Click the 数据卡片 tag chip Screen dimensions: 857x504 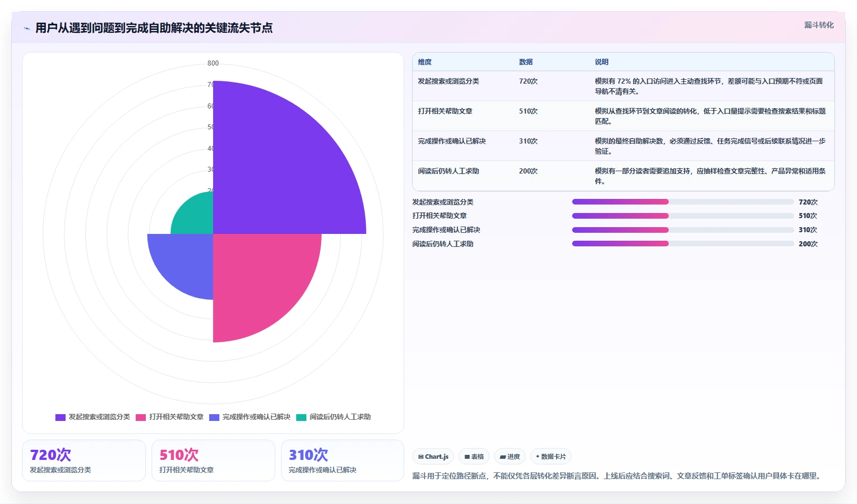pyautogui.click(x=551, y=457)
